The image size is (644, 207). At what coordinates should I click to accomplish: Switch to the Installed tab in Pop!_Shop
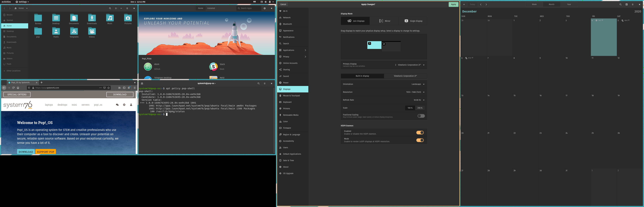click(x=211, y=8)
